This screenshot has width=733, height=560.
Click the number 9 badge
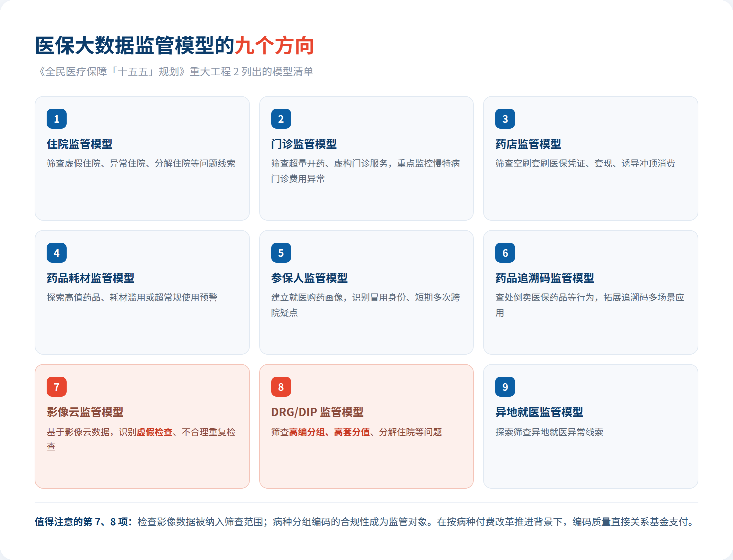pyautogui.click(x=505, y=387)
